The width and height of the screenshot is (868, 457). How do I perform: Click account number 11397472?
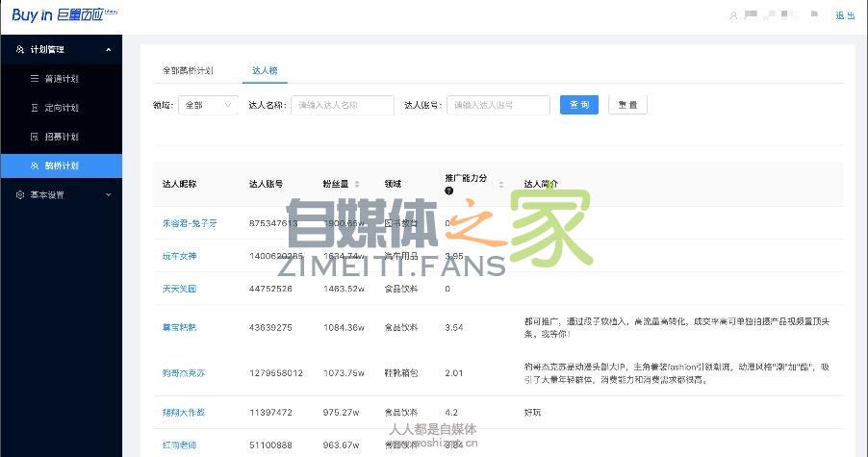[270, 413]
